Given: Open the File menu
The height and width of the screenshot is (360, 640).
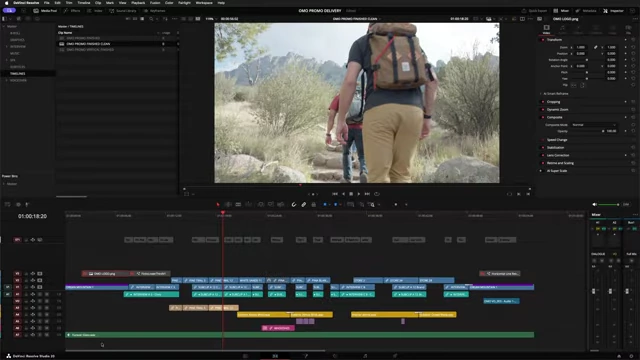Looking at the screenshot, I should 47,3.
